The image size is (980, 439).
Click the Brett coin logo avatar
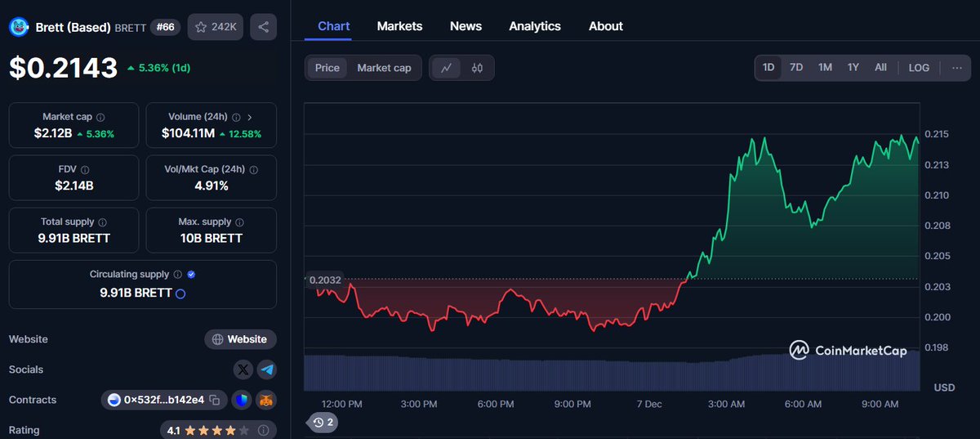pos(19,27)
